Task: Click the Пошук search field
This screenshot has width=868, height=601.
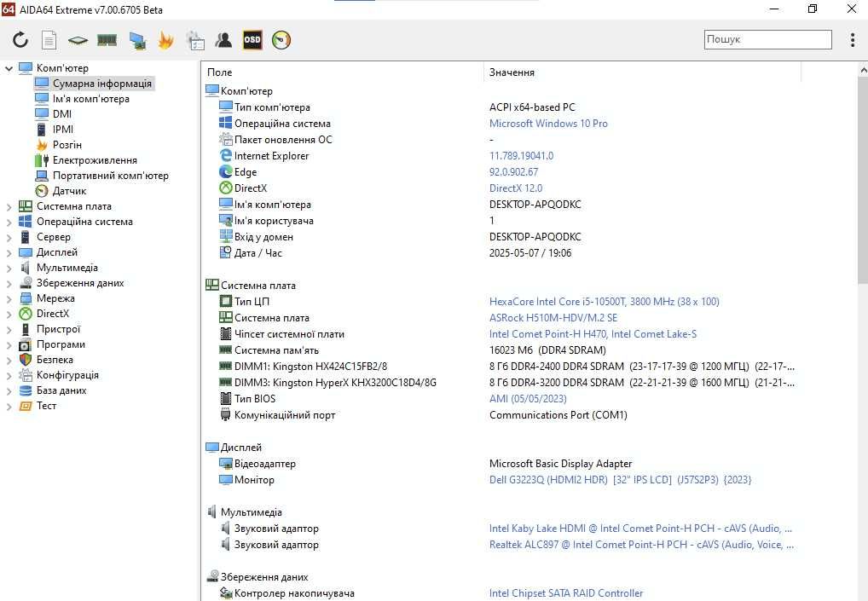Action: tap(767, 39)
